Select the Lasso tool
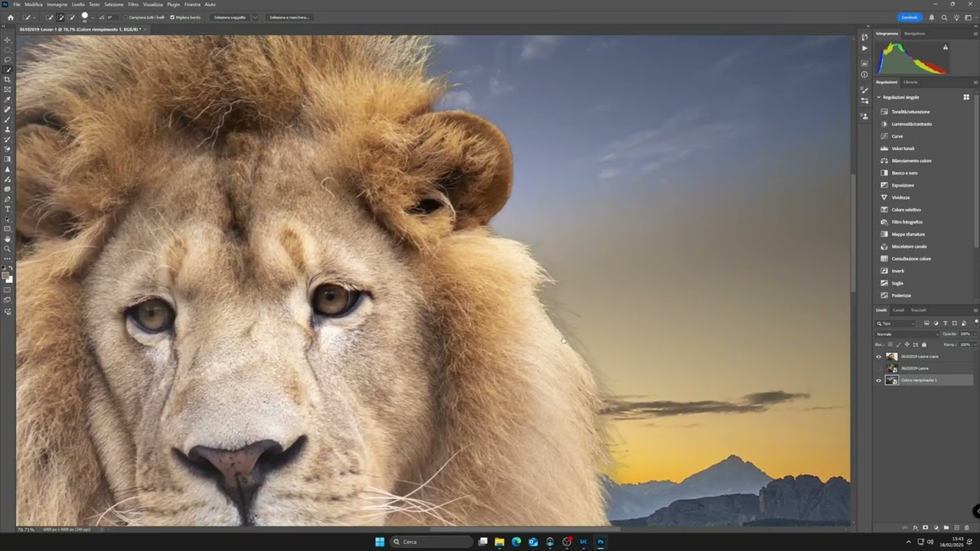Image resolution: width=980 pixels, height=551 pixels. point(8,60)
